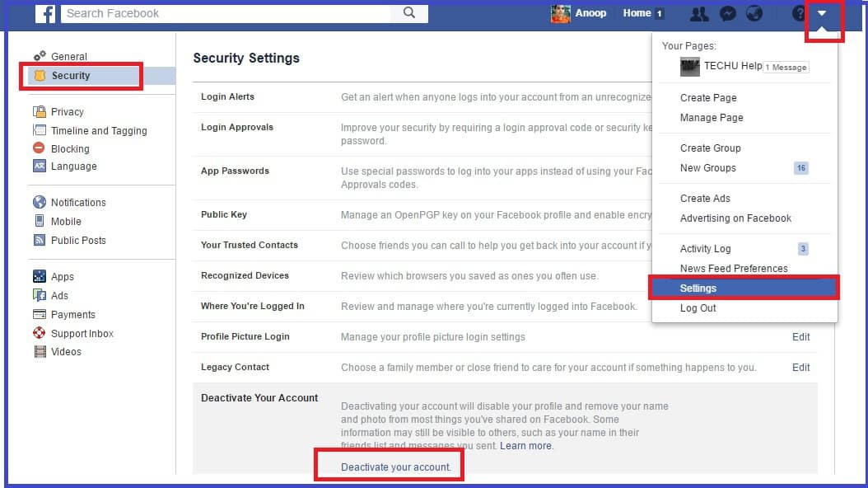The image size is (868, 488).
Task: Click the Facebook logo icon
Action: pyautogui.click(x=44, y=13)
